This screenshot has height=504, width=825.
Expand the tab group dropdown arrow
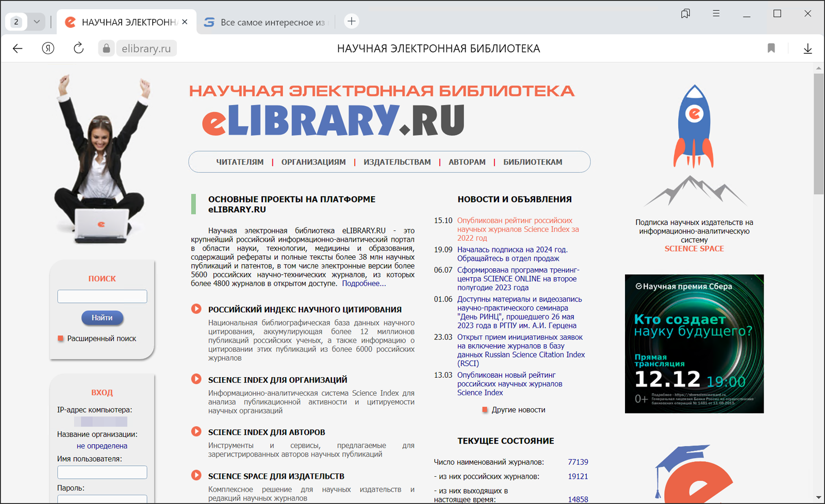37,22
